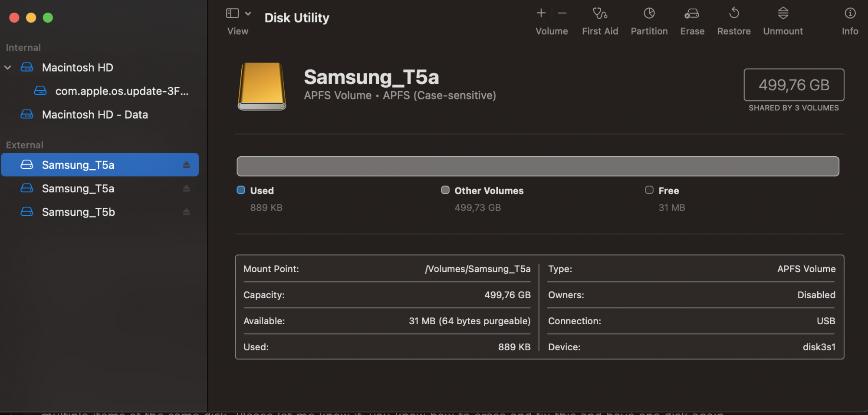The width and height of the screenshot is (868, 415).
Task: Delete volume with the minus button
Action: 562,13
